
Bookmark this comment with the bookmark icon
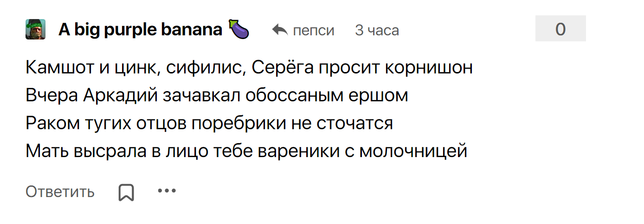126,191
